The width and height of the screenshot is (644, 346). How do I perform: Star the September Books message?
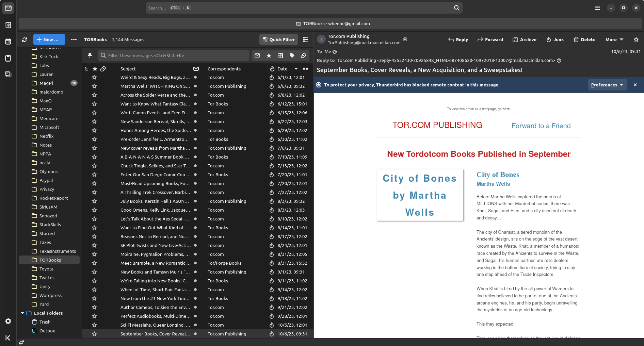94,334
